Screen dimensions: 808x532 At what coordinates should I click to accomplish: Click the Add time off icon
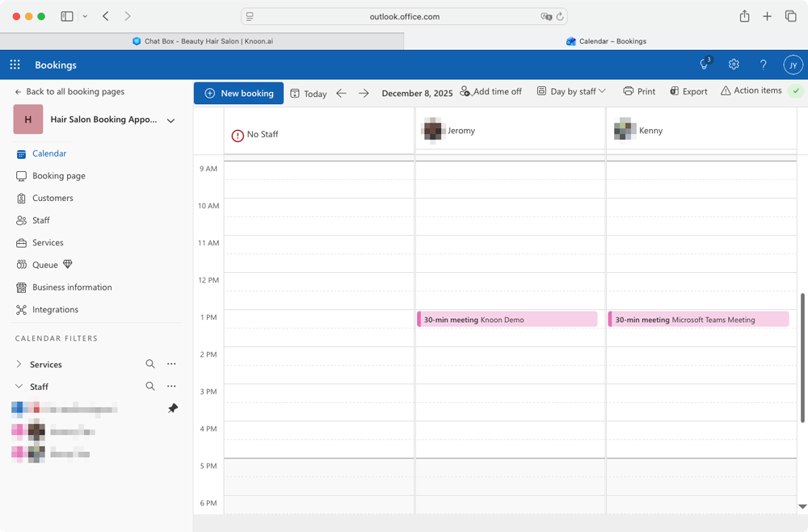(x=465, y=92)
